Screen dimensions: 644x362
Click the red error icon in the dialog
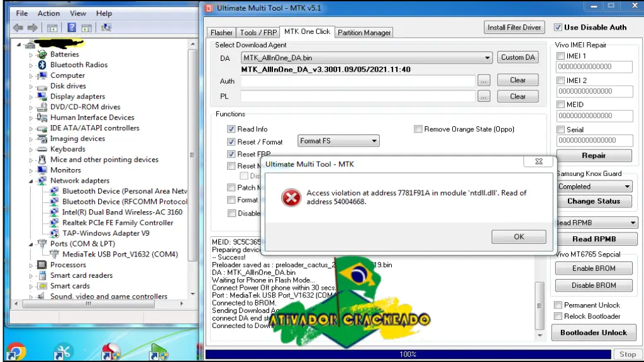pyautogui.click(x=291, y=198)
